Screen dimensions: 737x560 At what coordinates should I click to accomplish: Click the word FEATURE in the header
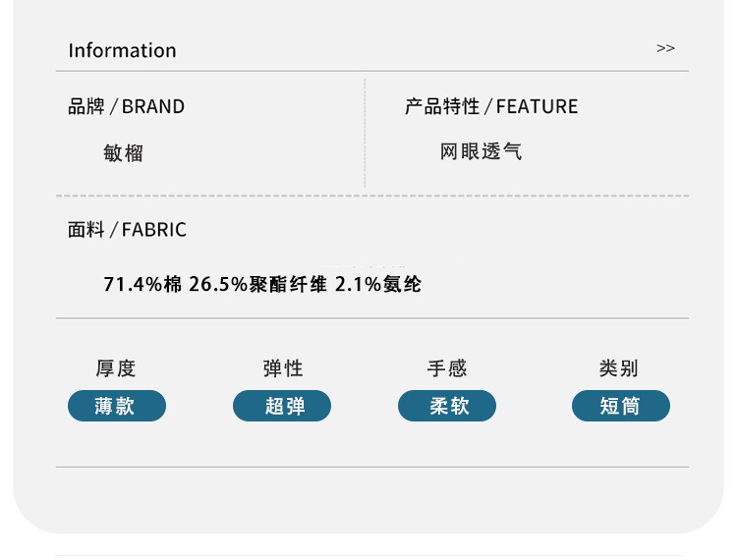coord(538,107)
